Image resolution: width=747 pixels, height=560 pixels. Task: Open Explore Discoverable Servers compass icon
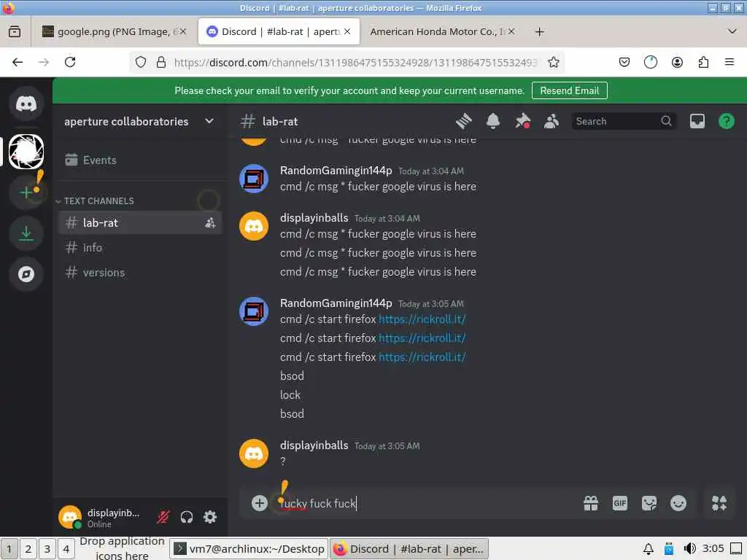26,274
